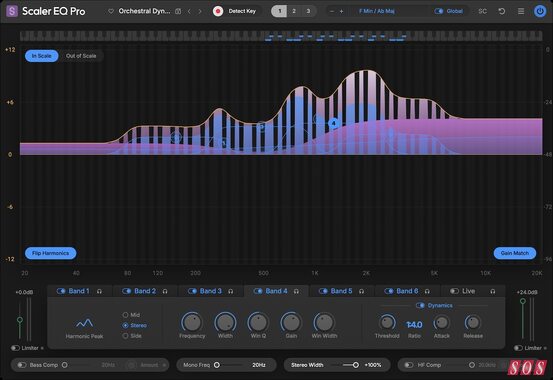Go to the previous preset arrow

tap(189, 11)
